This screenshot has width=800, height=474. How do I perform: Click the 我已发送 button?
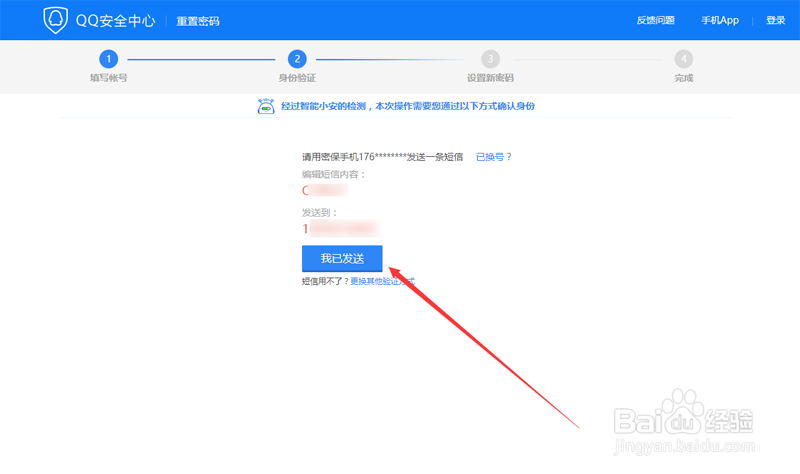click(x=342, y=259)
